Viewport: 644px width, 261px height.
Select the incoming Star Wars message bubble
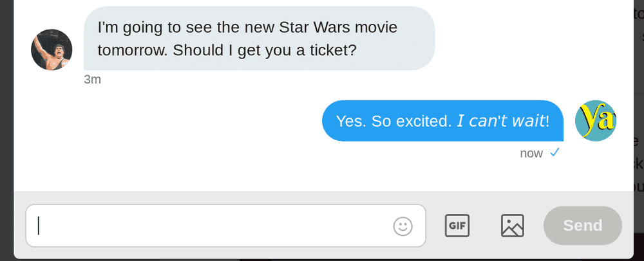point(259,39)
